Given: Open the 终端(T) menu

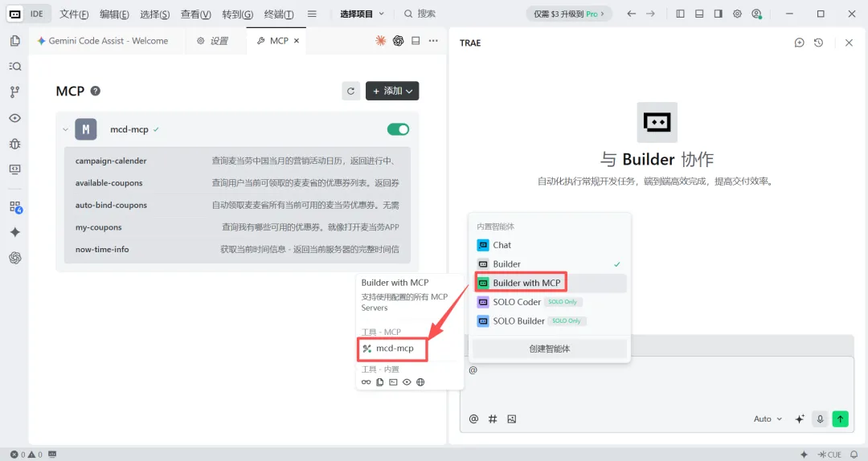Looking at the screenshot, I should point(279,14).
